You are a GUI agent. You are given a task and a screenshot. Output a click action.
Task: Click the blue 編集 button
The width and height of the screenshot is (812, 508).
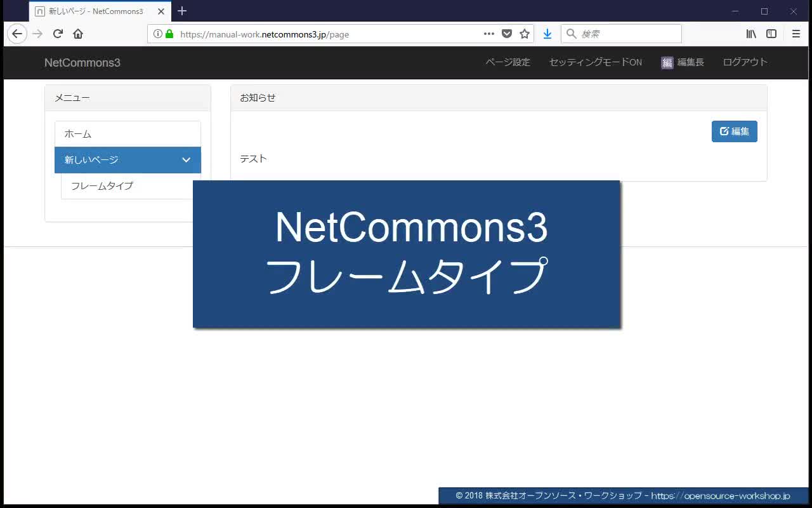click(x=735, y=131)
